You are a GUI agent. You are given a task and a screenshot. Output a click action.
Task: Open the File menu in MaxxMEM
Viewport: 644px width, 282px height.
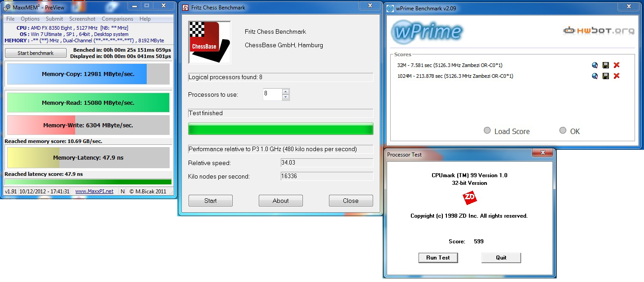point(10,19)
